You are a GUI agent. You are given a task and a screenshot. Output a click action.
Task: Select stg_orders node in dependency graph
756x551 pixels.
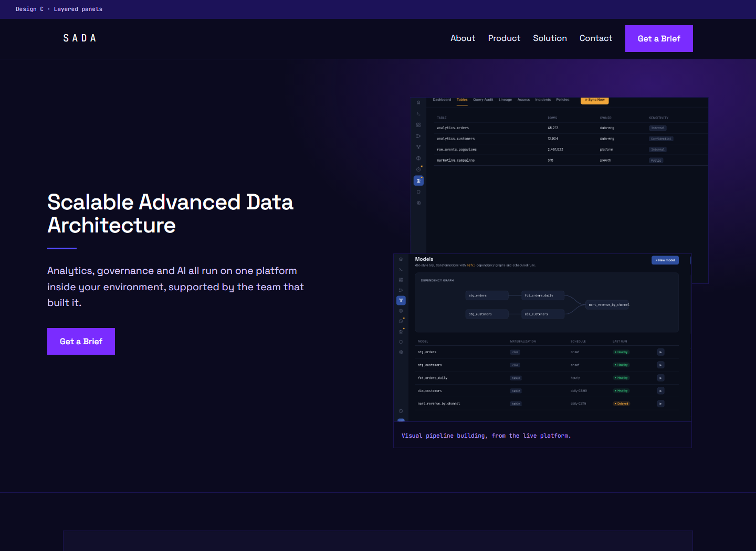(x=487, y=295)
